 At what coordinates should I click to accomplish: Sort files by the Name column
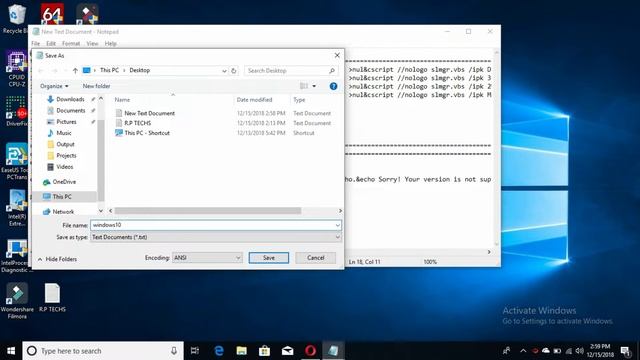tap(122, 100)
